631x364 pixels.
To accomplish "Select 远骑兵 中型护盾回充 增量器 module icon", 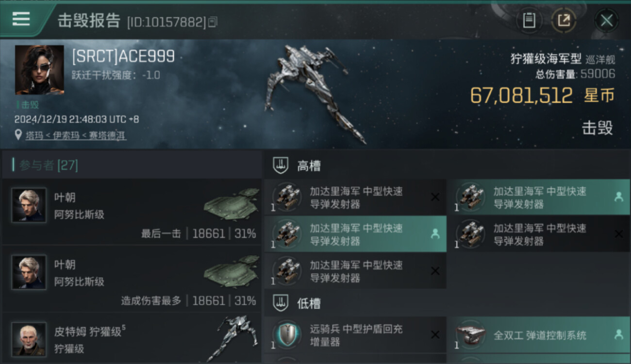I will click(x=286, y=334).
